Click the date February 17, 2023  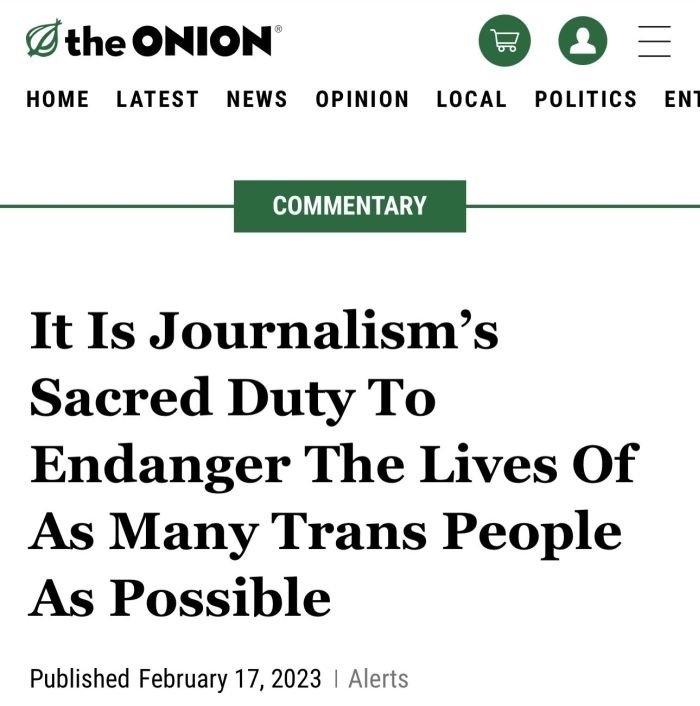pyautogui.click(x=230, y=679)
